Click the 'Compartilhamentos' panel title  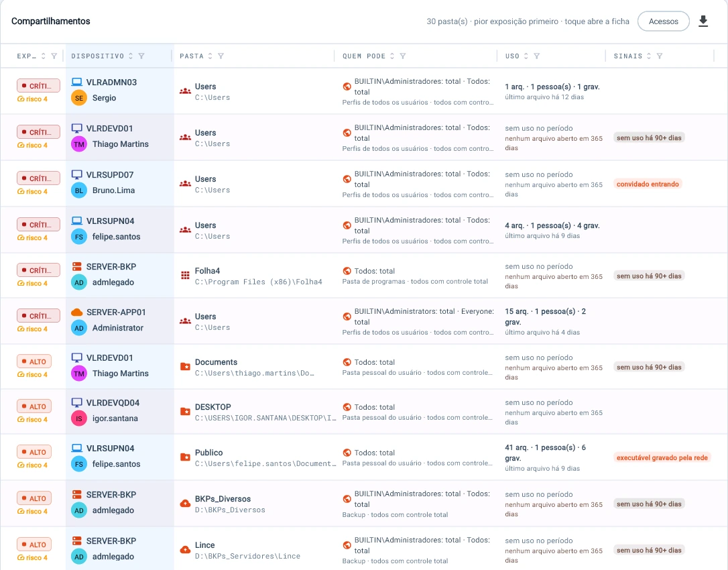(50, 21)
